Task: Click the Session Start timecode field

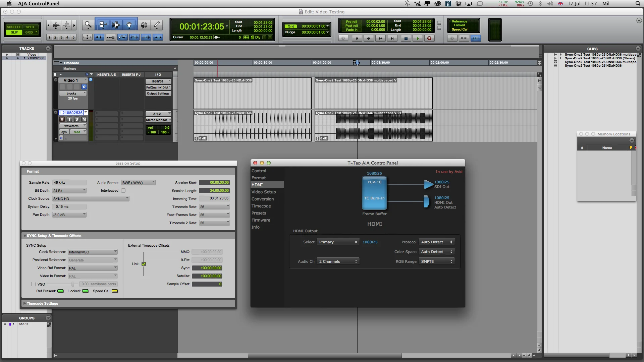Action: (x=214, y=183)
